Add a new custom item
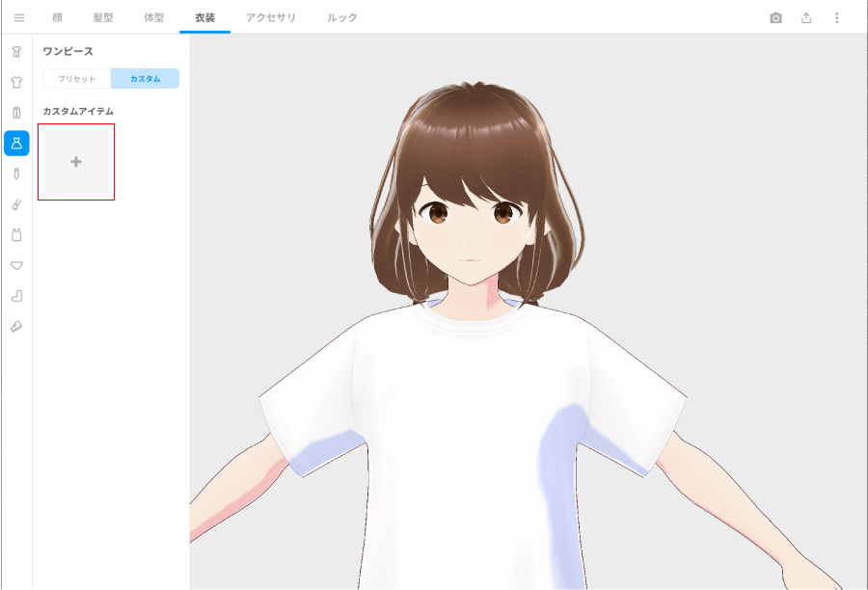868x590 pixels. [x=76, y=162]
